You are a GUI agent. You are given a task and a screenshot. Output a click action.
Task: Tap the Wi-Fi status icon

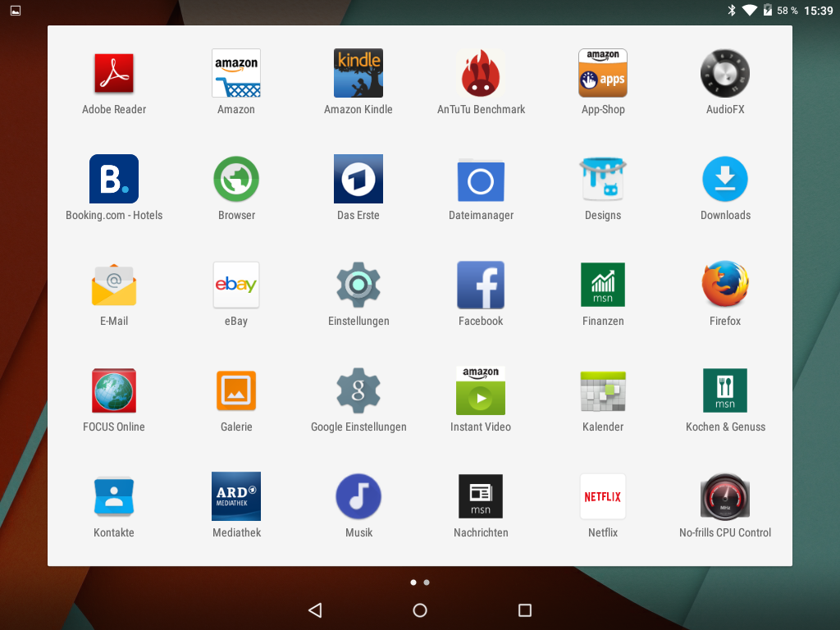coord(750,10)
